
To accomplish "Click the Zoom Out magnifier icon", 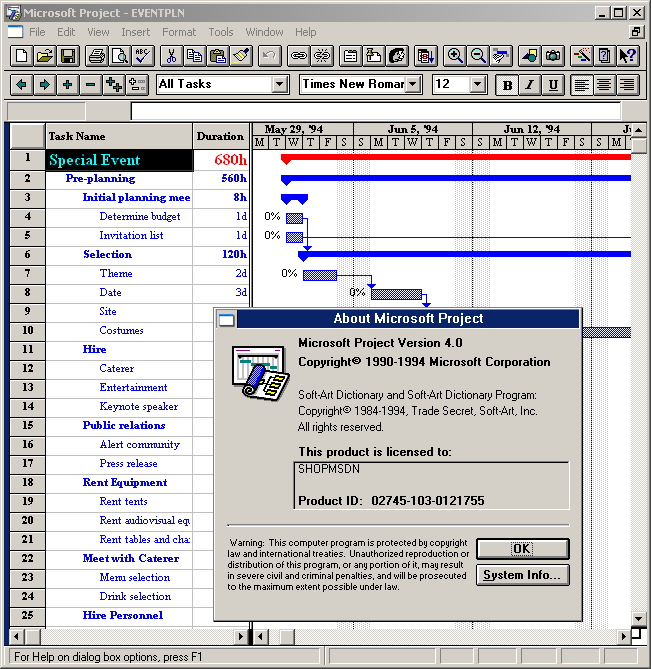I will click(x=478, y=56).
